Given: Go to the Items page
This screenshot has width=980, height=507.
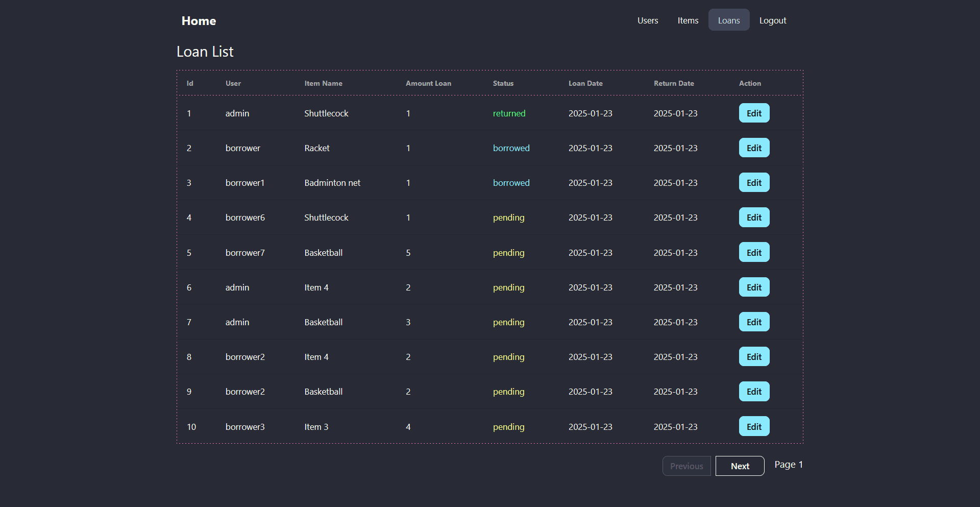Looking at the screenshot, I should pos(688,20).
